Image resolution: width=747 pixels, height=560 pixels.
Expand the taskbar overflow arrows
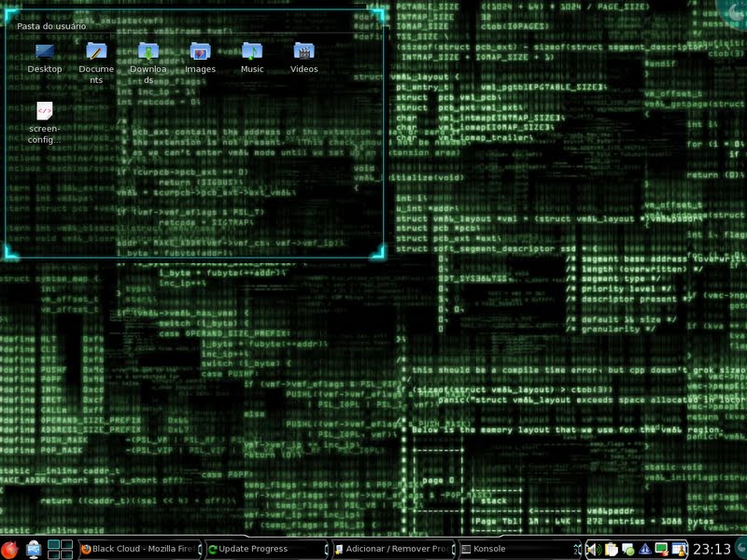pyautogui.click(x=577, y=550)
